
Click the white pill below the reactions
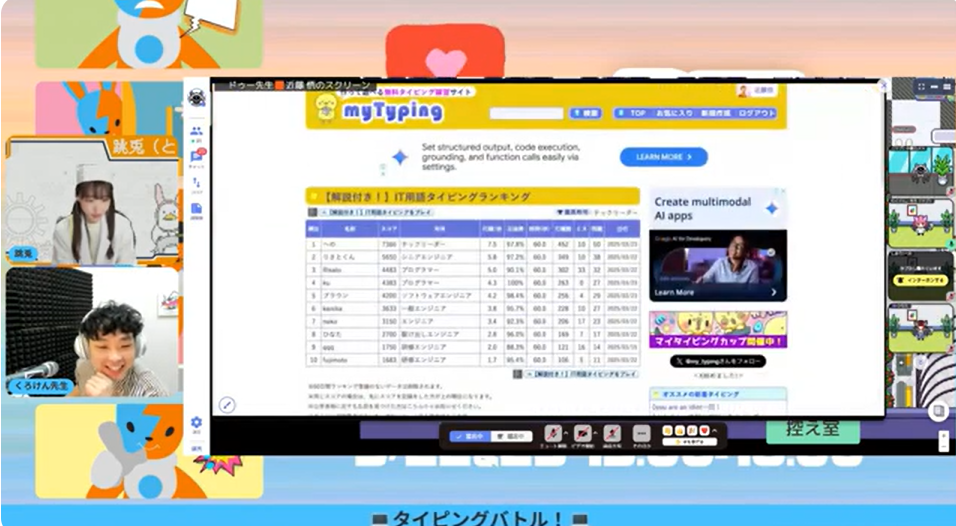click(690, 442)
